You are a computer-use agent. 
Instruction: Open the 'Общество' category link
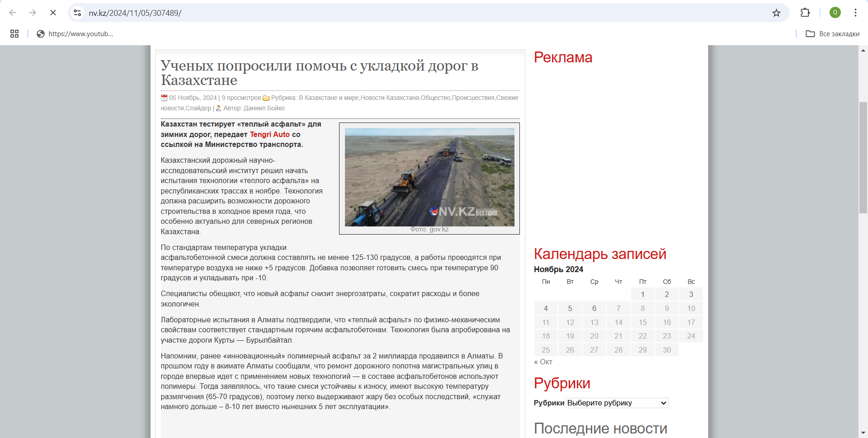coord(435,98)
